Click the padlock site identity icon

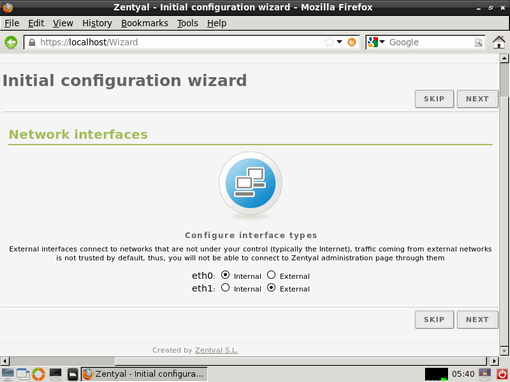tap(32, 42)
